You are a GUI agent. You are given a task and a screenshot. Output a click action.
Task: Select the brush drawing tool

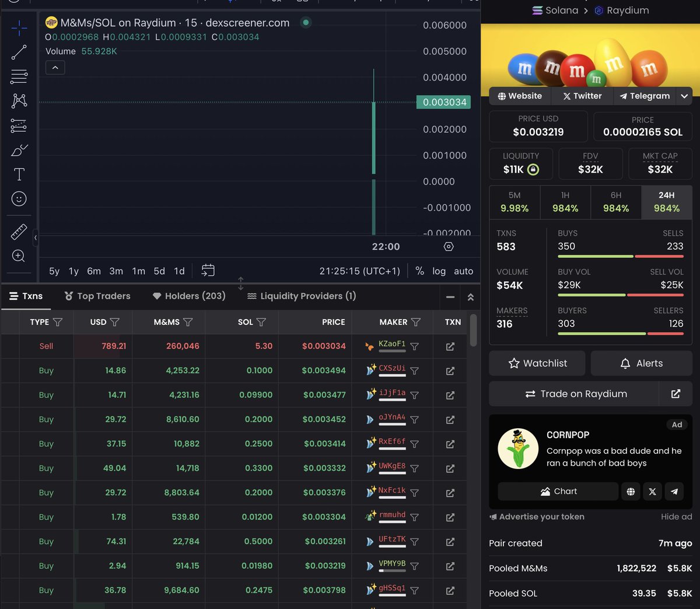coord(19,150)
